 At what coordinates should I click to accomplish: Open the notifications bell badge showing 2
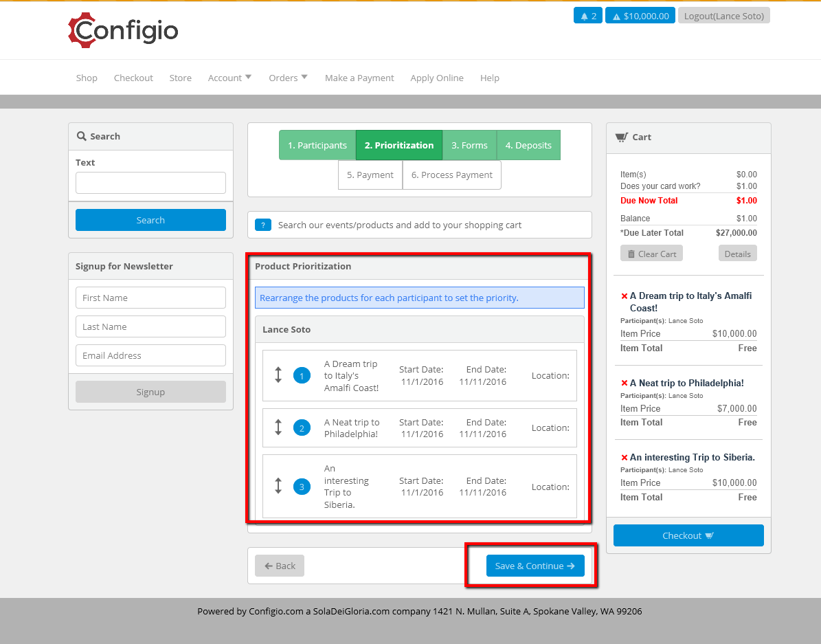[x=588, y=16]
